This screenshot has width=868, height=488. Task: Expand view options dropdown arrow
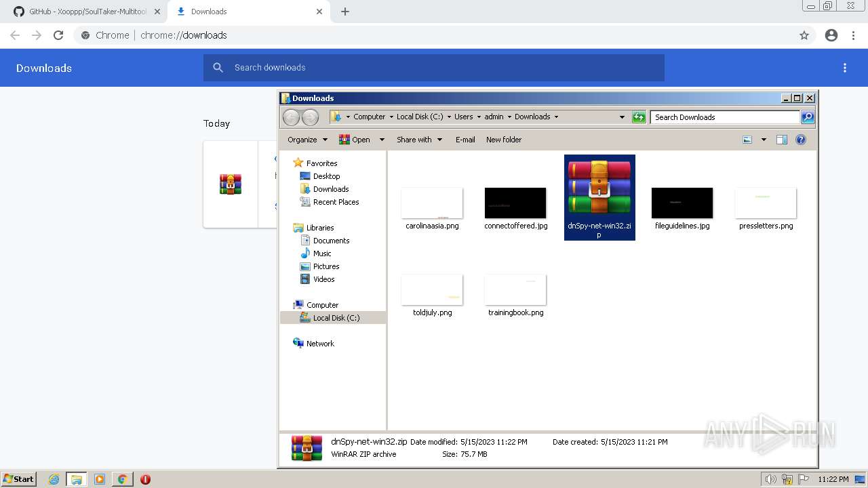click(764, 140)
